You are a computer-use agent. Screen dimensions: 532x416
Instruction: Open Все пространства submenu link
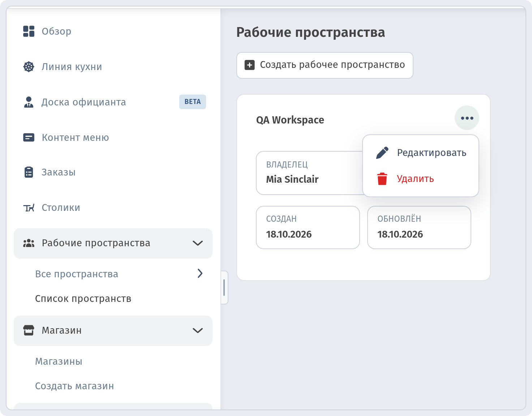[77, 274]
